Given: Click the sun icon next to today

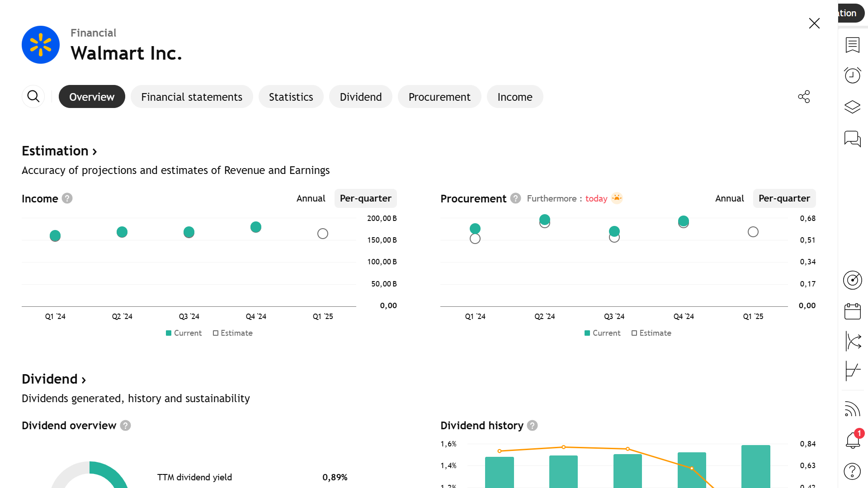Looking at the screenshot, I should pyautogui.click(x=617, y=198).
